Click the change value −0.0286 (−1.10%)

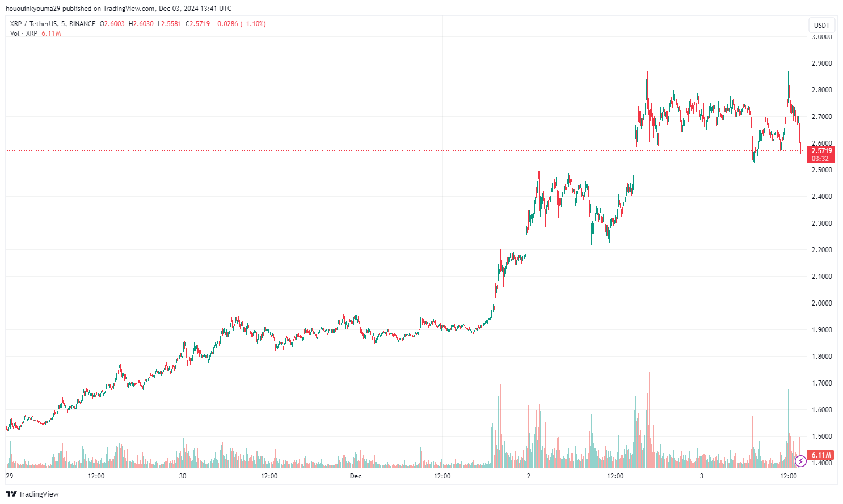[x=239, y=24]
